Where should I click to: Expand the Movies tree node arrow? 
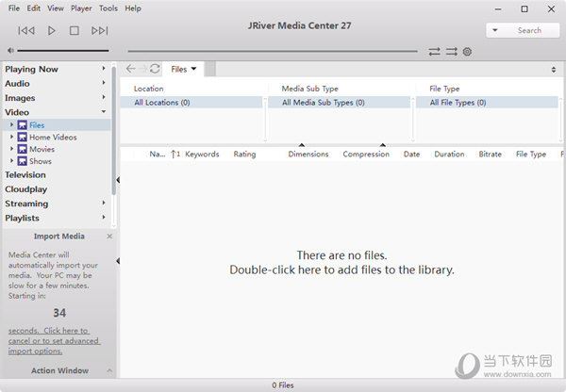11,149
